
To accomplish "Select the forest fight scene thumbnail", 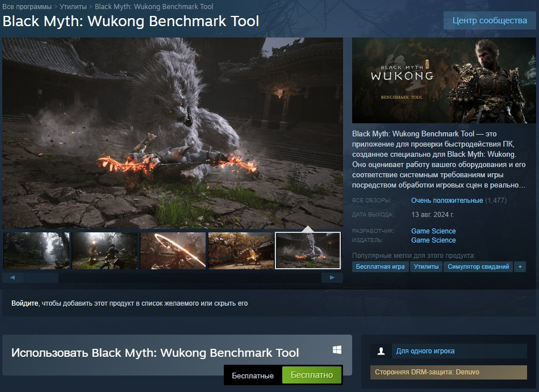I will [105, 251].
